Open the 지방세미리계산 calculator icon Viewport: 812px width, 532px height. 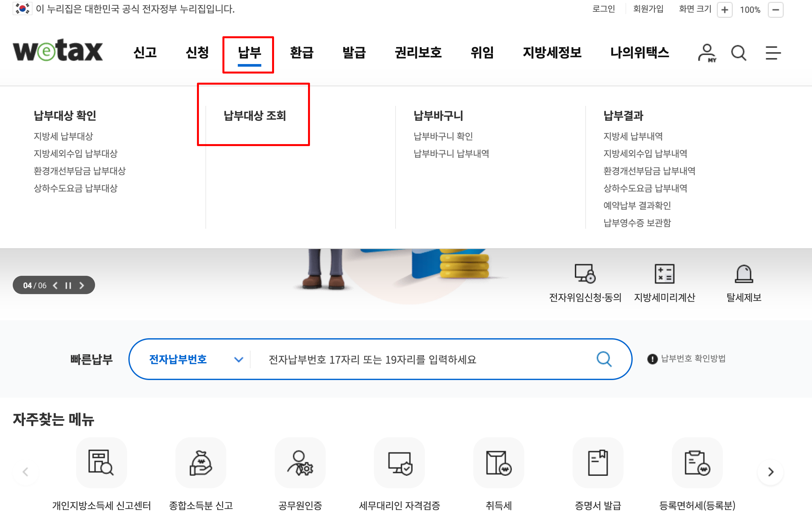click(664, 274)
